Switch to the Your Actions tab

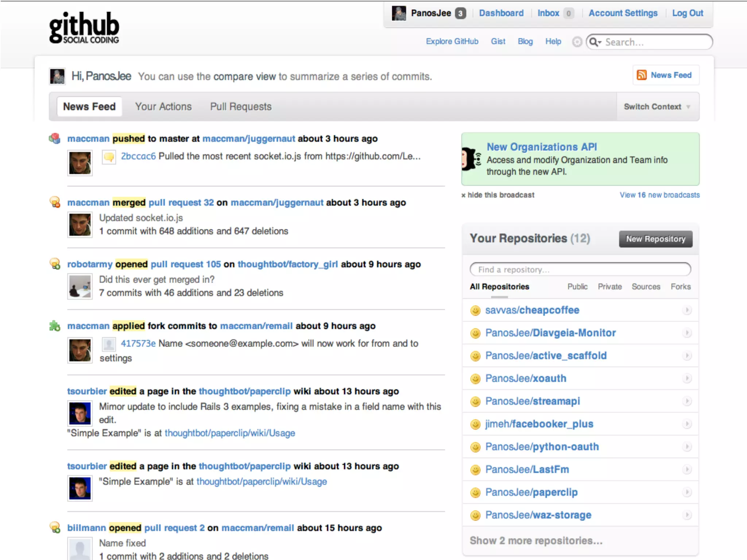[163, 106]
